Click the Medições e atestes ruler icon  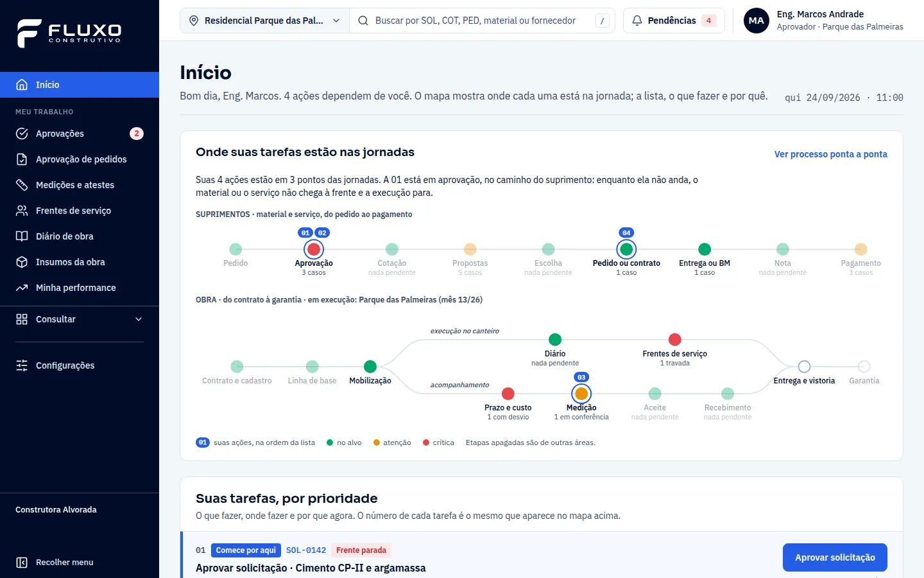[22, 185]
